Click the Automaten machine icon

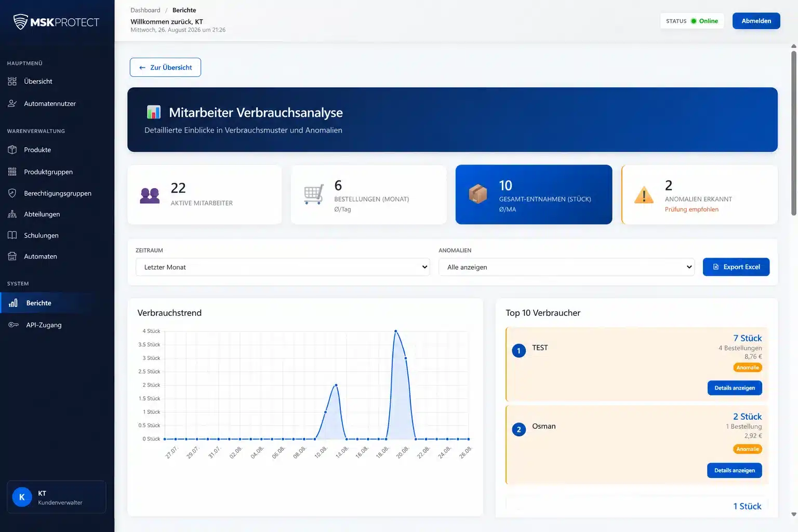click(12, 256)
